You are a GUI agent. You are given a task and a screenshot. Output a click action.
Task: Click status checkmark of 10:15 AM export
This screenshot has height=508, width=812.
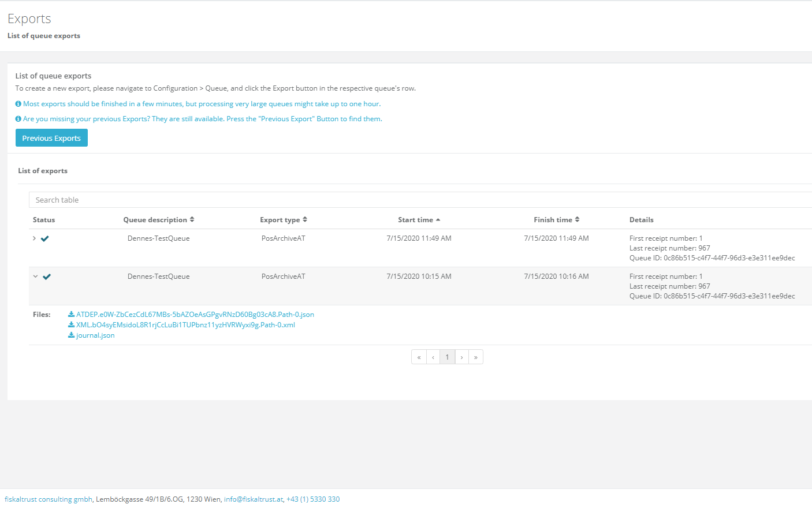pos(47,277)
